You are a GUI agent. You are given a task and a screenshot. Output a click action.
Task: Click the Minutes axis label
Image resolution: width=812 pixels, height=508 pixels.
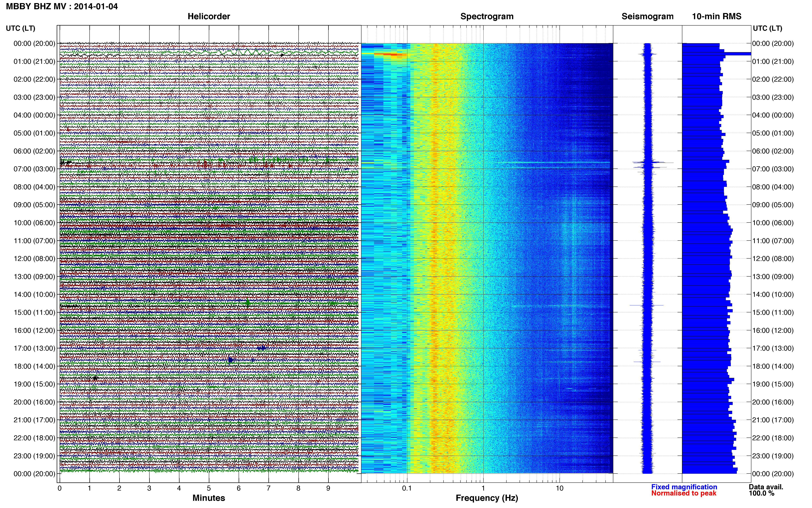point(208,498)
